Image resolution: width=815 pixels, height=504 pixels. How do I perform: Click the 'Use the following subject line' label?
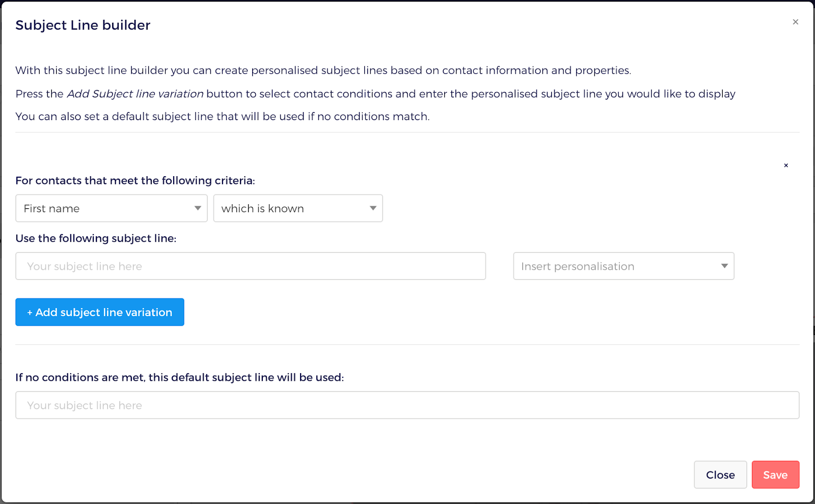pos(96,238)
